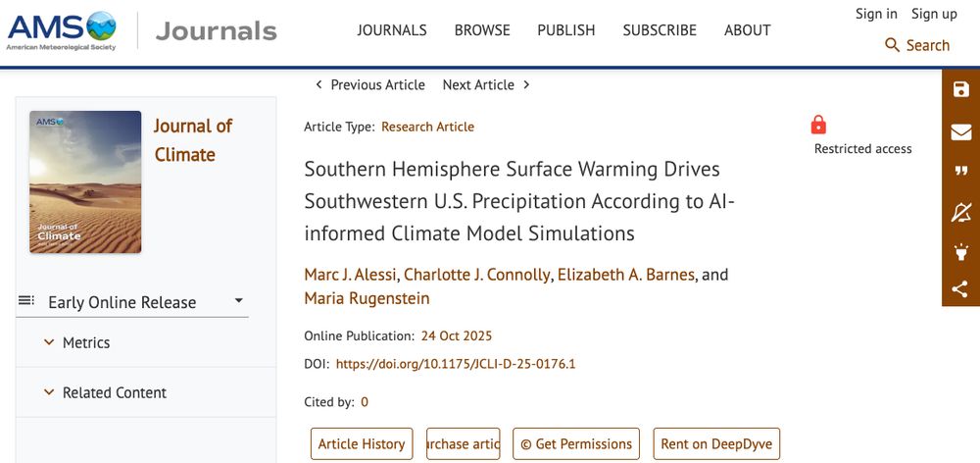Open the Early Online Release dropdown
This screenshot has height=463, width=980.
[238, 301]
